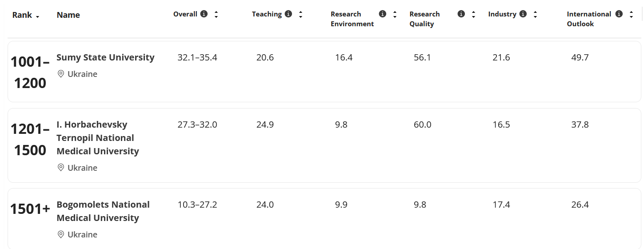Viewport: 644px width, 249px height.
Task: Click Ukraine under Ternopil Medical University
Action: coord(82,168)
